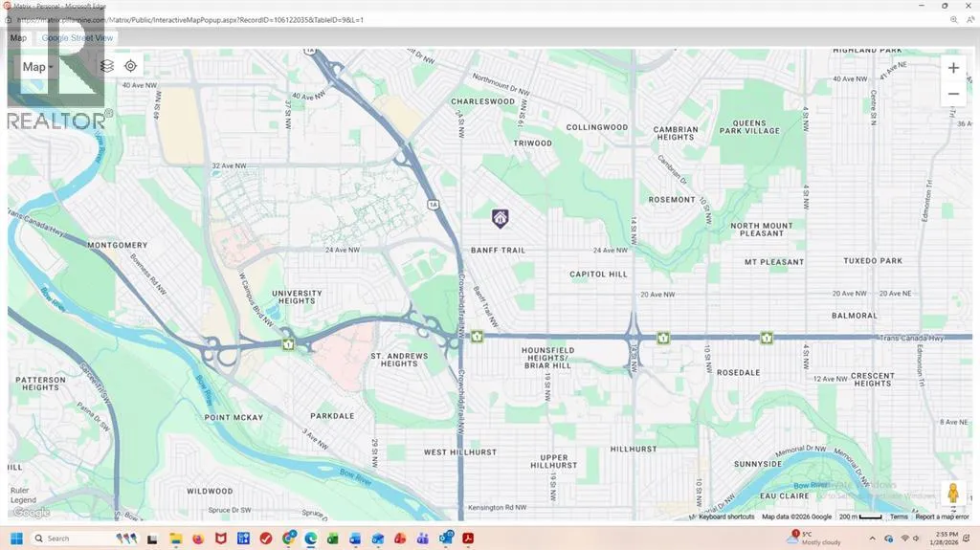The image size is (980, 550).
Task: Expand the Map type dropdown
Action: coord(38,67)
